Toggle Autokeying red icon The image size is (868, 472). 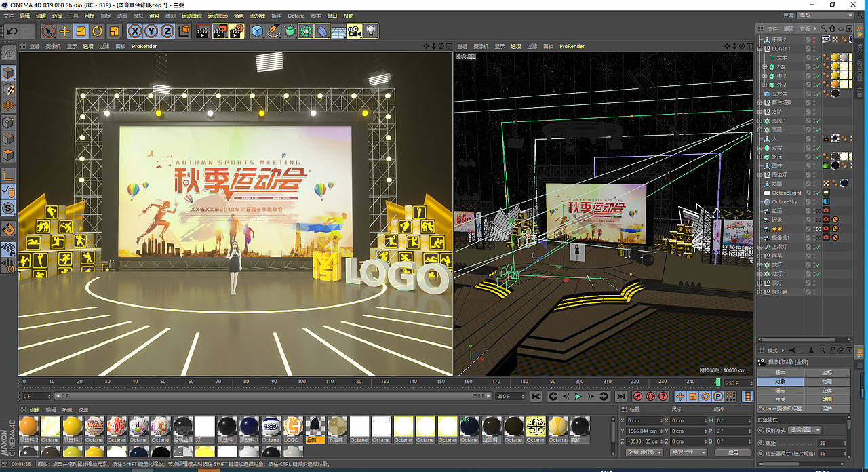click(650, 396)
